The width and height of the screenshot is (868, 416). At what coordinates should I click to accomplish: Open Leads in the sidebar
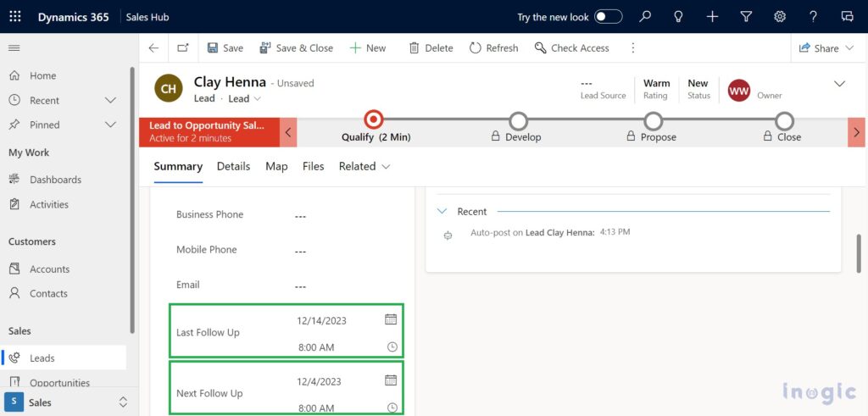coord(42,358)
